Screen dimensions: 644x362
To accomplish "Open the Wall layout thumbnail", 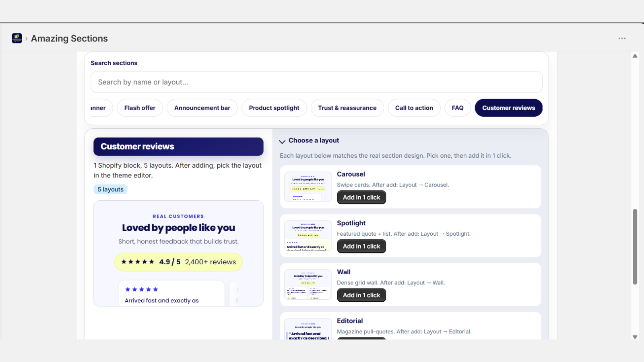I will click(x=308, y=284).
